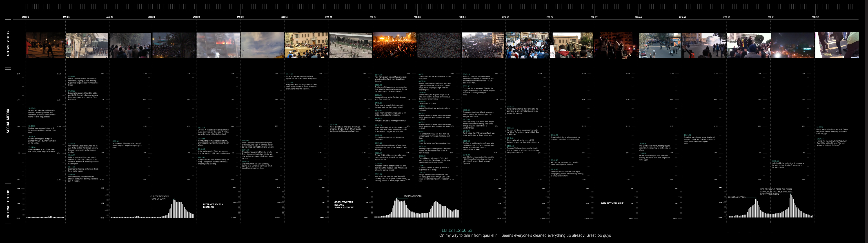The width and height of the screenshot is (868, 243).
Task: Click the Jan 25 10:17:45 tweet entry
Action: [x=42, y=113]
